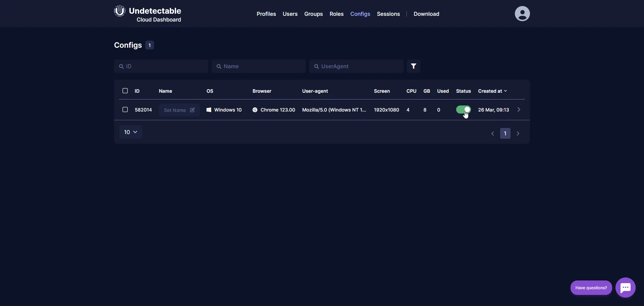This screenshot has width=644, height=306.
Task: Expand details of row 582014 via chevron
Action: tap(519, 110)
